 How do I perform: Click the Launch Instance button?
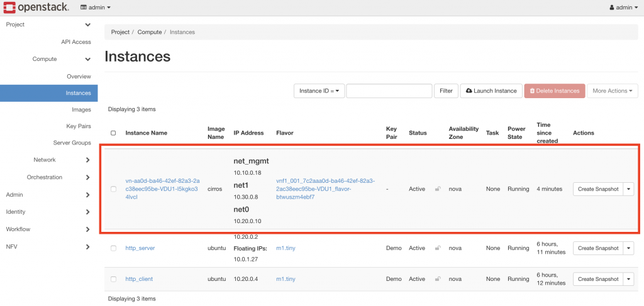(491, 91)
